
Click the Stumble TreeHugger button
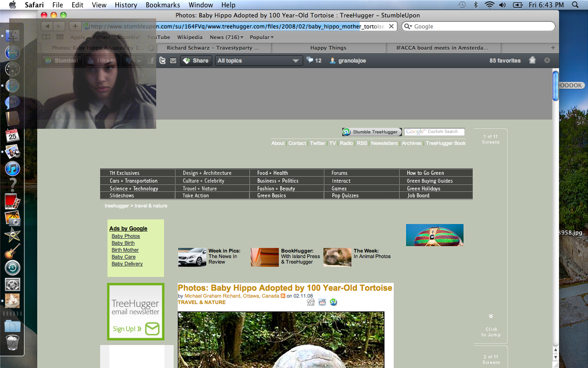click(372, 132)
